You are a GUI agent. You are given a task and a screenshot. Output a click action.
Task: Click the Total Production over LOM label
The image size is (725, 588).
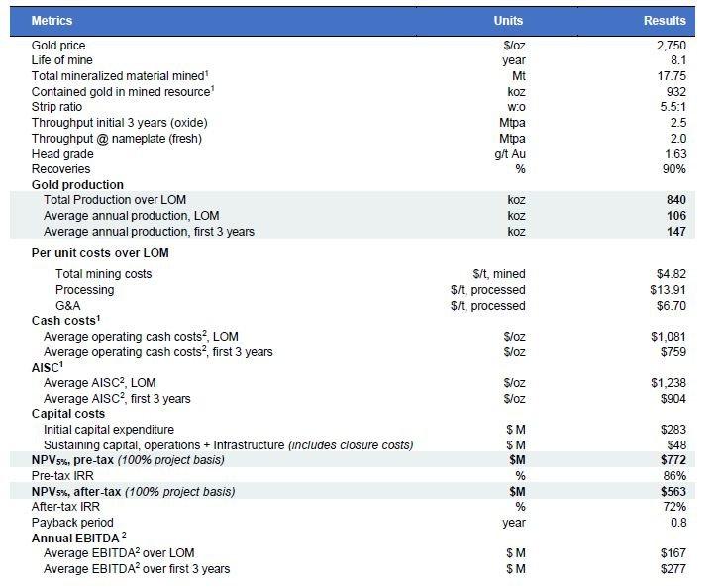click(x=115, y=200)
